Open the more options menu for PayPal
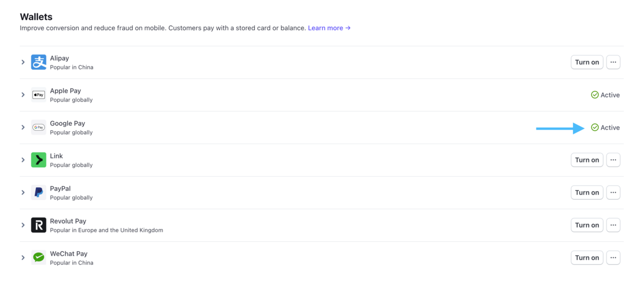Viewport: 644px width, 281px height. (x=613, y=192)
